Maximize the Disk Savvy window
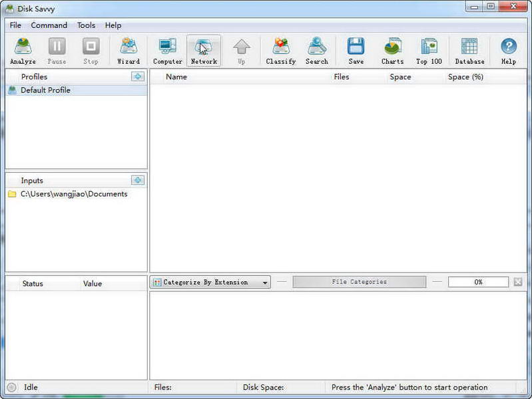 pos(491,6)
